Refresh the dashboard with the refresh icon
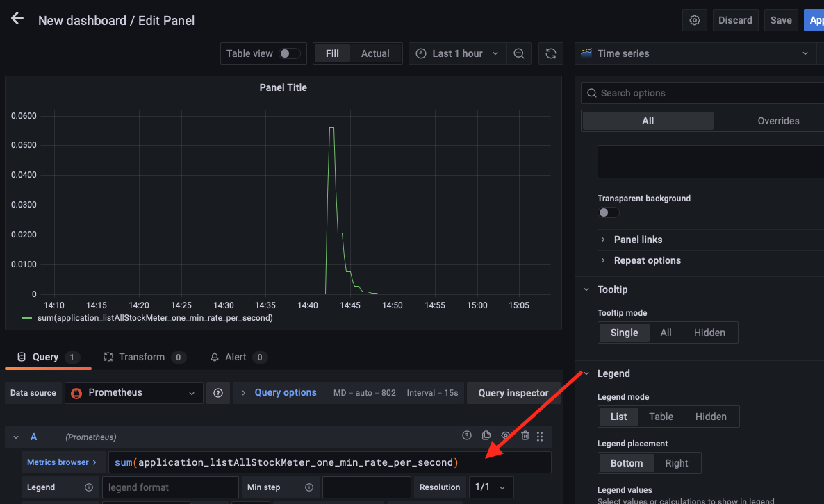The width and height of the screenshot is (824, 504). point(551,53)
